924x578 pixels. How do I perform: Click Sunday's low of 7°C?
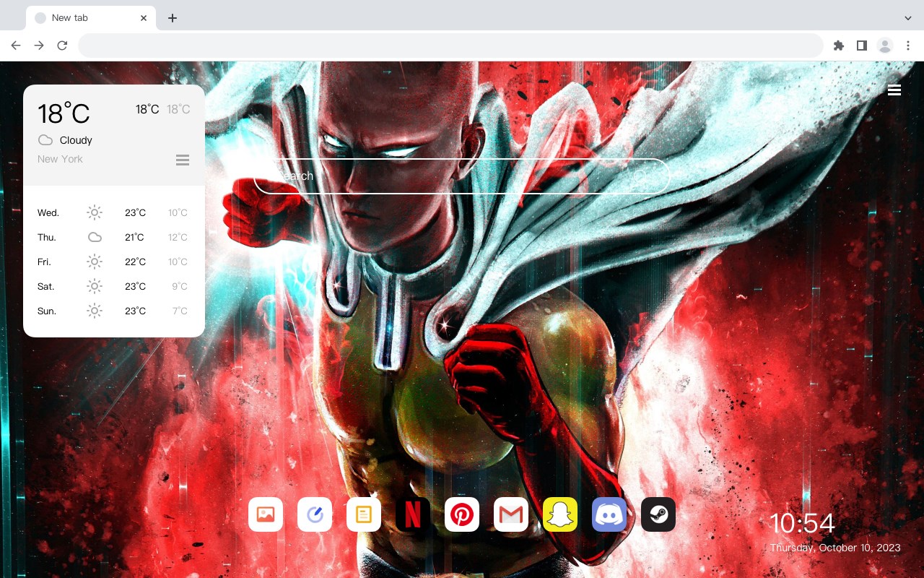click(180, 311)
